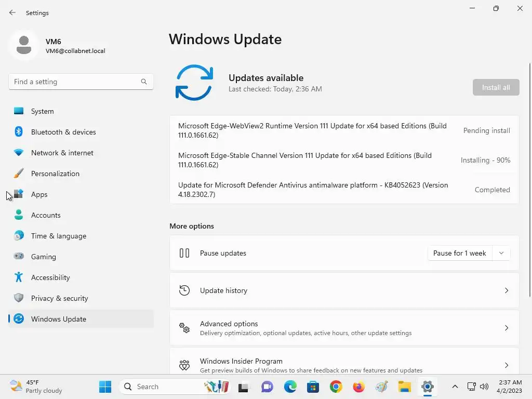The height and width of the screenshot is (399, 532).
Task: Click the network tray icon
Action: [471, 387]
